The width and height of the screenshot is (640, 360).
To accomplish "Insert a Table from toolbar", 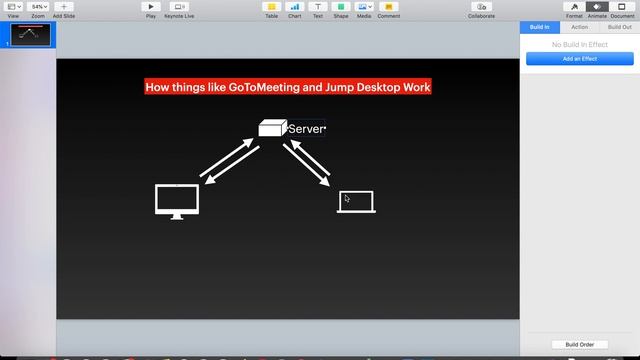I will [x=271, y=7].
